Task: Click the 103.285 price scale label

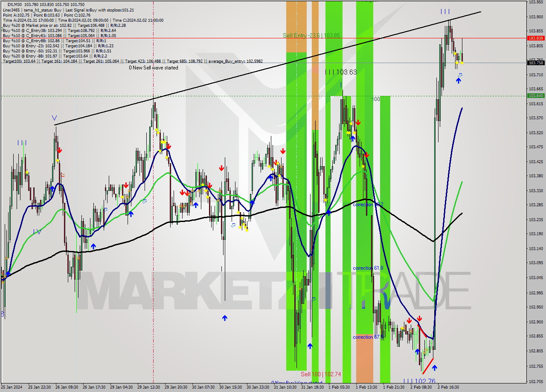Action: point(536,205)
